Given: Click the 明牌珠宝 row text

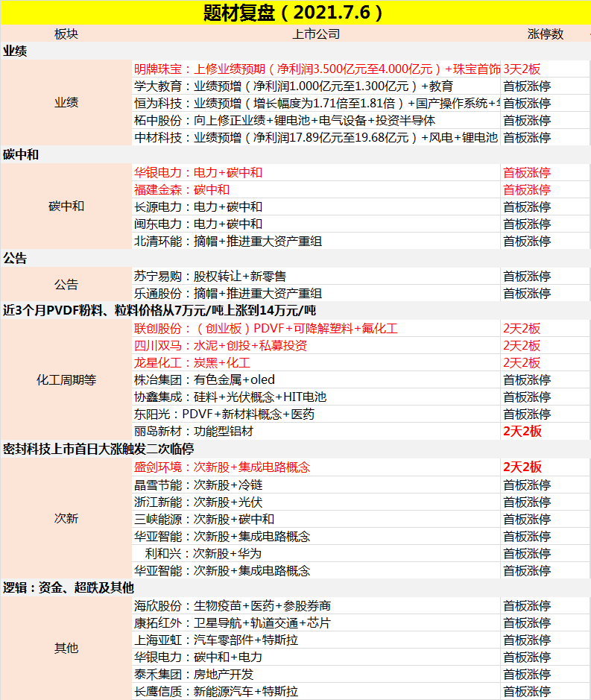Looking at the screenshot, I should click(x=316, y=69).
